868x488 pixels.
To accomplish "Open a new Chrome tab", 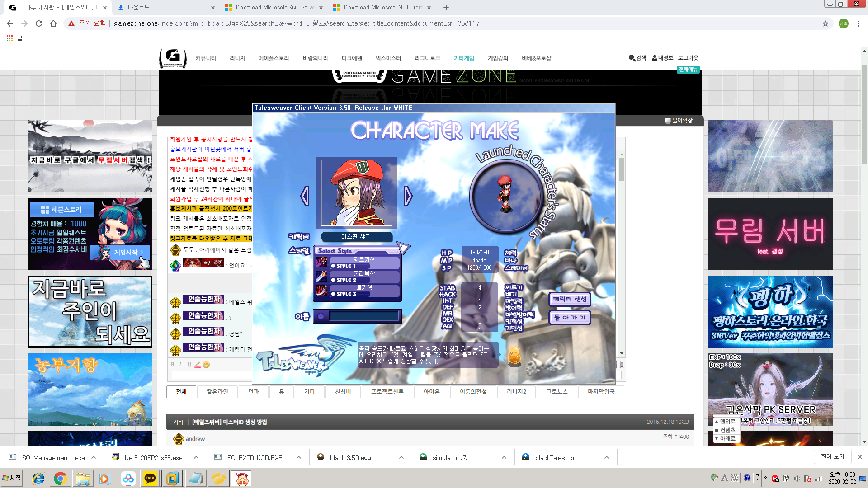I will point(446,8).
